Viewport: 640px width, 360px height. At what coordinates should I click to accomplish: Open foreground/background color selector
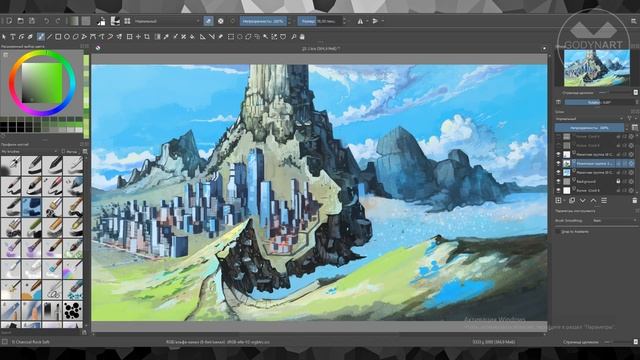tap(101, 21)
